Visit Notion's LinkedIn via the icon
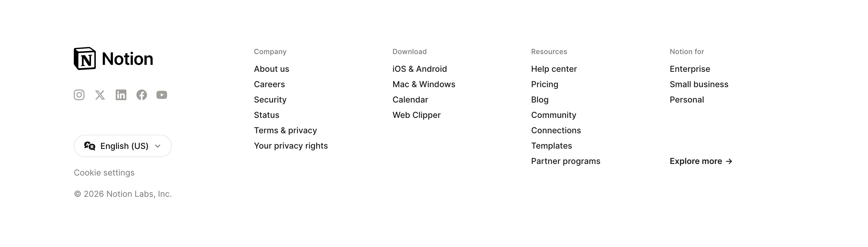Viewport: 868px width, 247px height. (121, 95)
